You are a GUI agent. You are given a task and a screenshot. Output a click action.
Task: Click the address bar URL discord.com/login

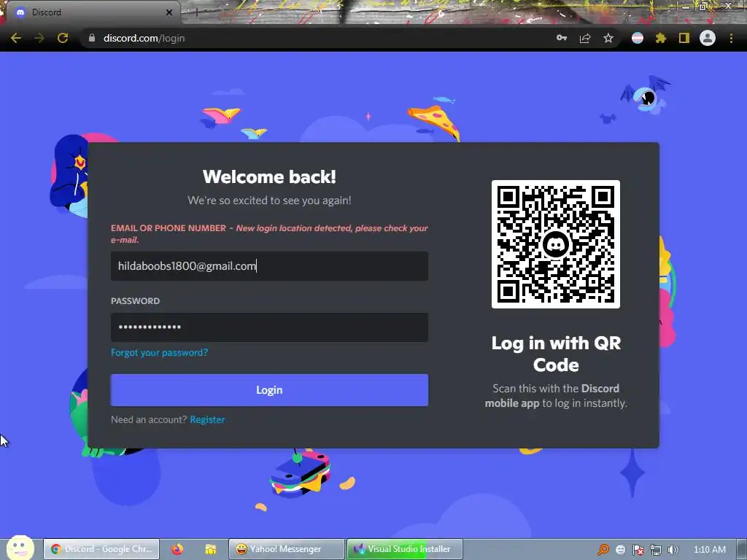pos(144,38)
